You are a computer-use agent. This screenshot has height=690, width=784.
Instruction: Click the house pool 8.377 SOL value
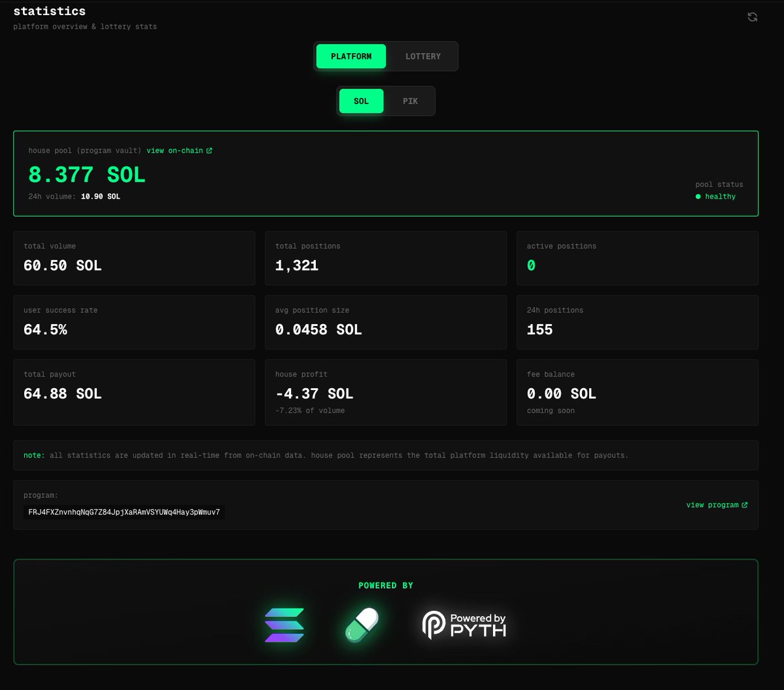(x=87, y=175)
